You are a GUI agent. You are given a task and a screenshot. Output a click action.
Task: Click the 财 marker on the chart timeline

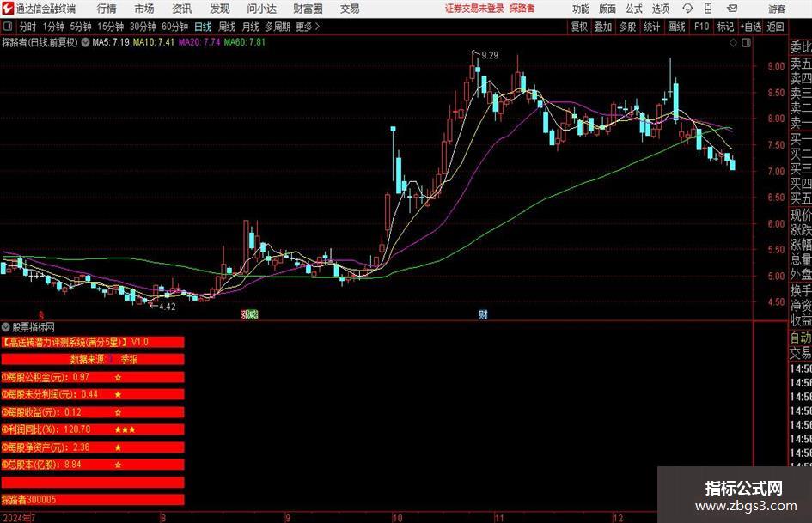483,313
